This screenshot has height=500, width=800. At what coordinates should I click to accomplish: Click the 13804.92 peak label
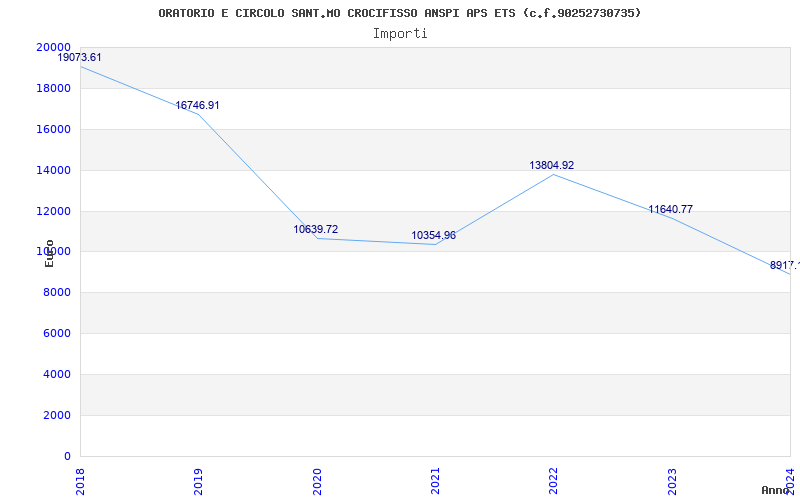coord(552,165)
